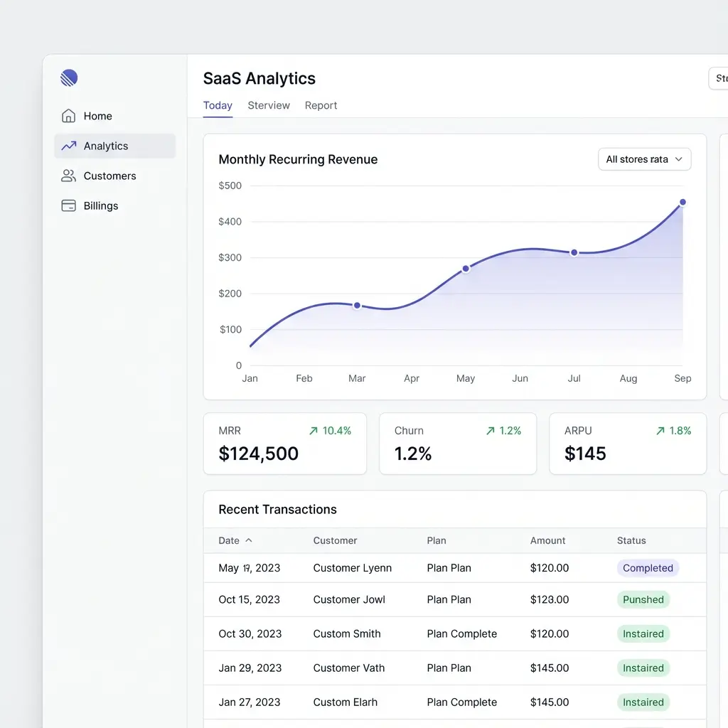Click the MRR green up-arrow trend icon
The image size is (728, 728).
pos(314,431)
